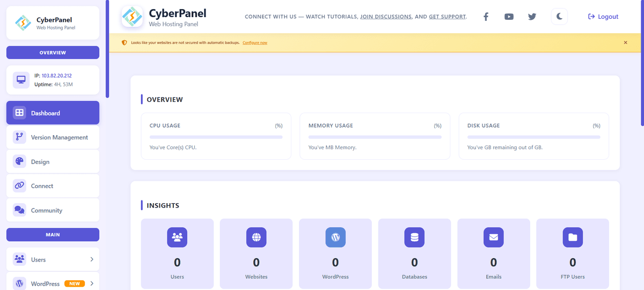Open the Join Discussions link
644x290 pixels.
[x=386, y=17]
